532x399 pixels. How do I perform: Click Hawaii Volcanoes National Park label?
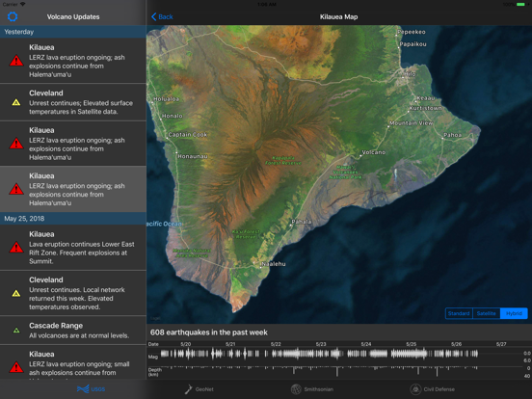[x=345, y=172]
